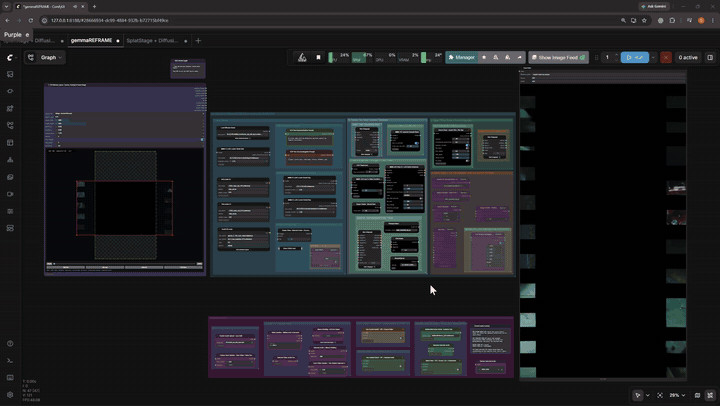This screenshot has width=720, height=406.
Task: Reload the page with browser refresh icon
Action: tap(30, 20)
